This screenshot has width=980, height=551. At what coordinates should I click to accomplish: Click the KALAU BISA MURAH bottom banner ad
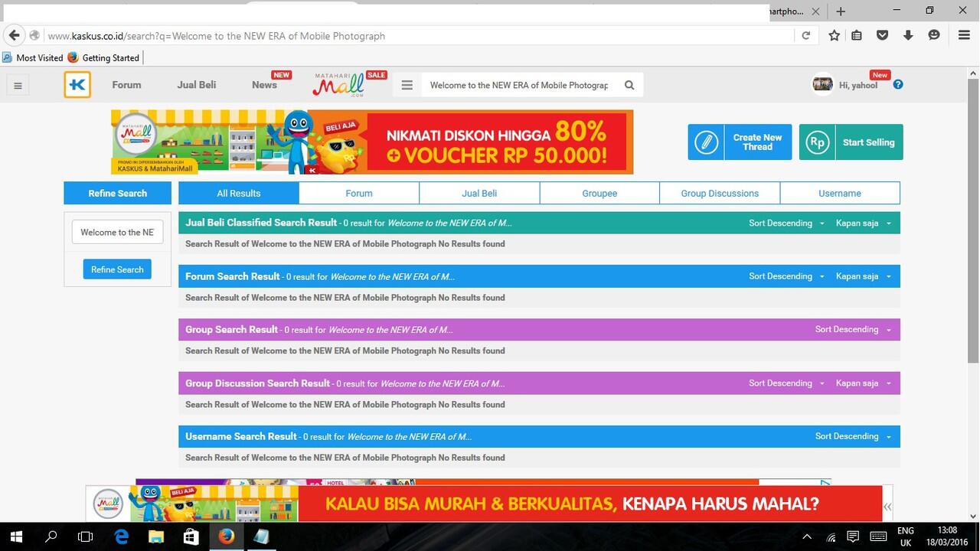pos(484,504)
